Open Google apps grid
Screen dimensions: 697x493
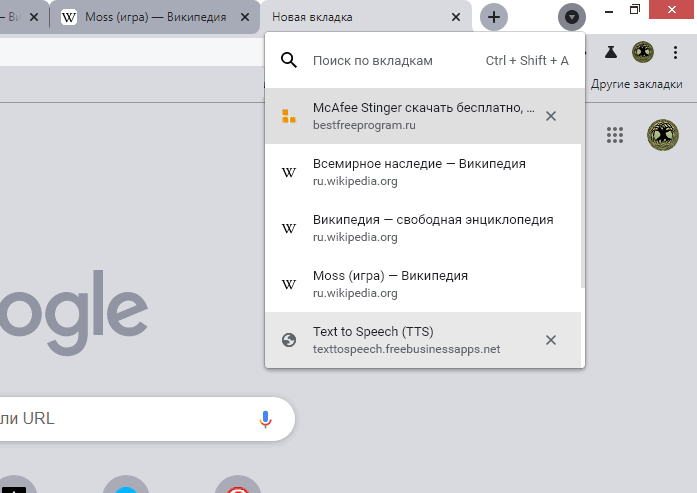click(x=615, y=135)
